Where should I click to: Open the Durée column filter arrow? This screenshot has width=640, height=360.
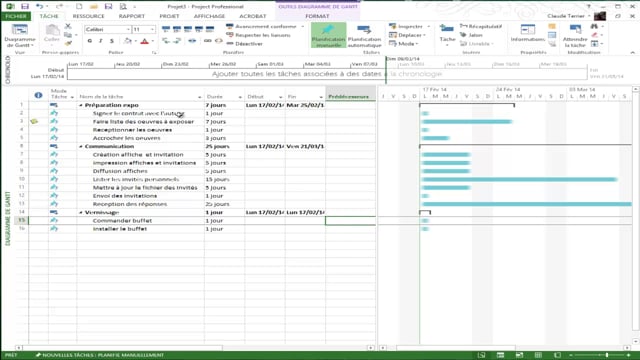(x=240, y=97)
